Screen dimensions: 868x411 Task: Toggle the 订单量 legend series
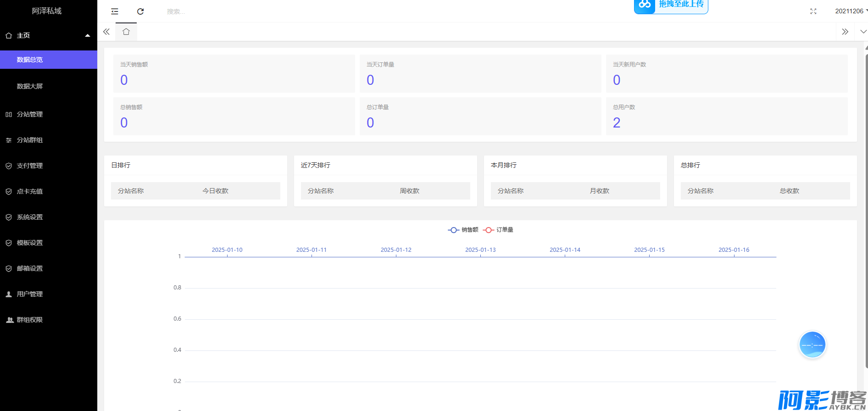point(498,230)
